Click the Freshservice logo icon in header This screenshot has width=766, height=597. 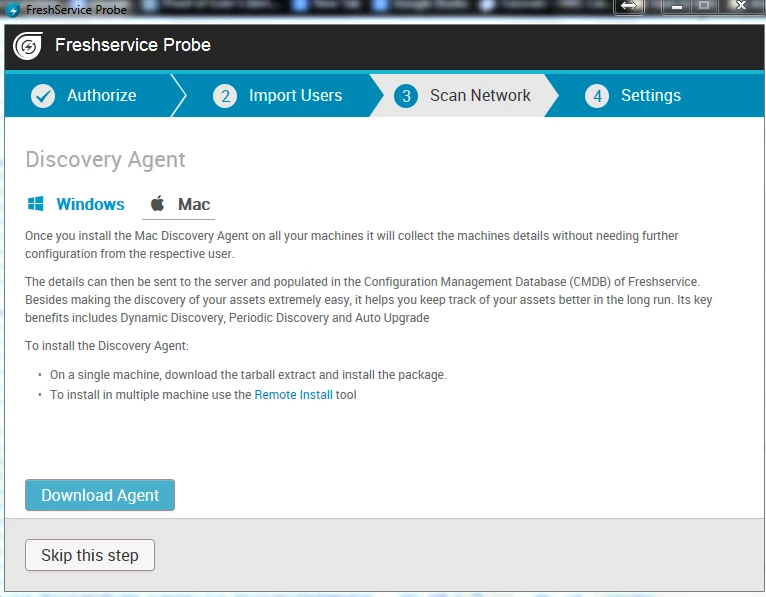click(28, 45)
